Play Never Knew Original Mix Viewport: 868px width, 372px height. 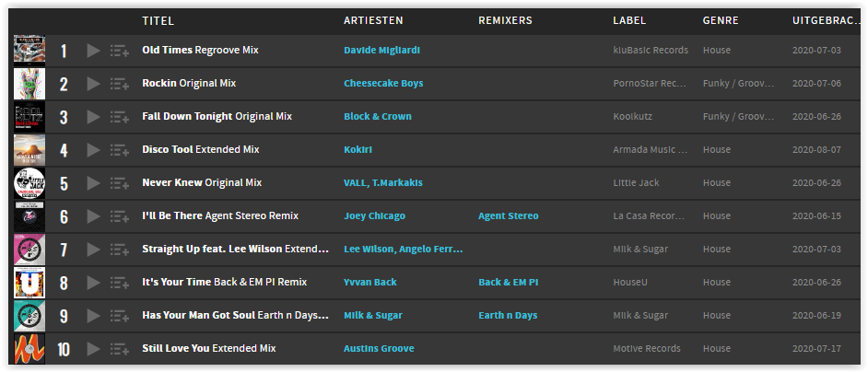coord(94,183)
